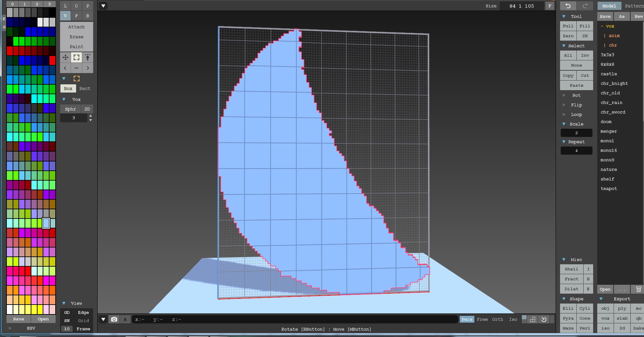Screen dimensions: 644x337
Task: Select F face brush mode
Action: pyautogui.click(x=76, y=16)
